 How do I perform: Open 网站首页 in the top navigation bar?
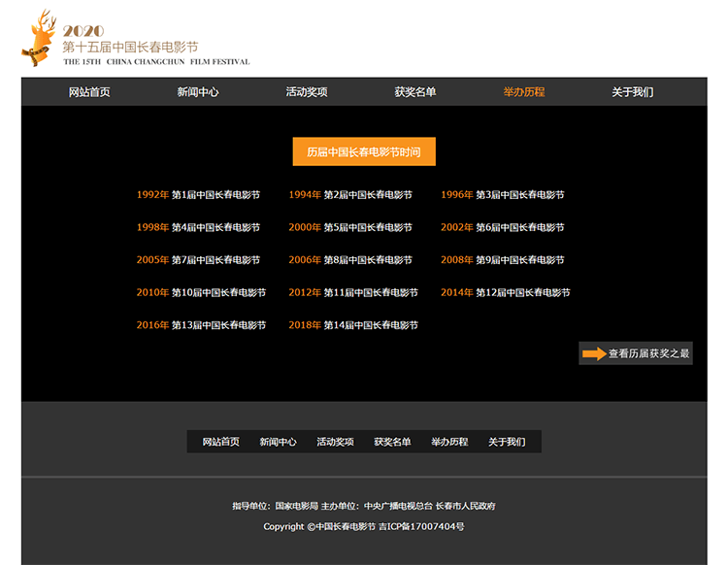(89, 92)
